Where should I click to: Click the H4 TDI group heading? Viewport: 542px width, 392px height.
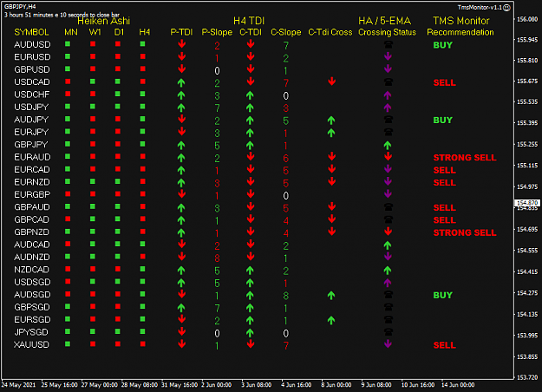pos(249,21)
